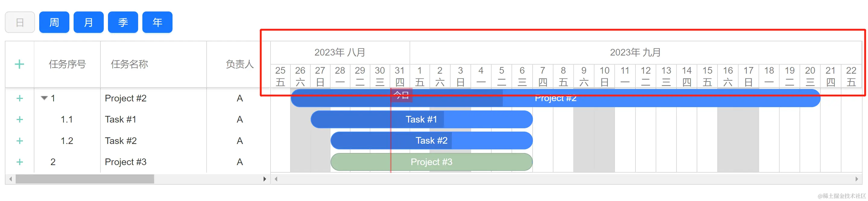The image size is (868, 201).
Task: Switch to the 周 (week) view
Action: point(54,22)
